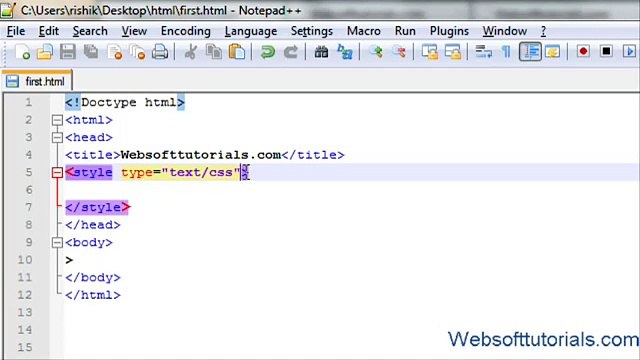Open the Language menu

pos(251,31)
